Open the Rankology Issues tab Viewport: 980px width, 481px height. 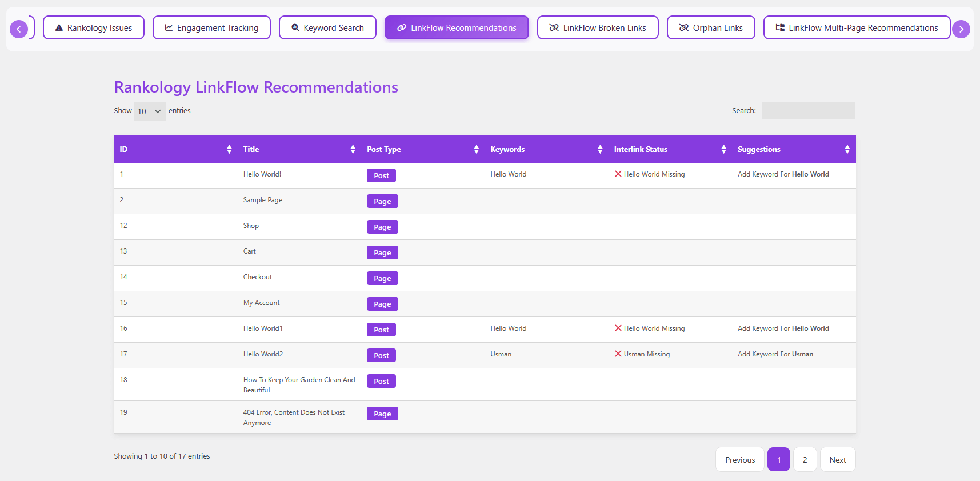(94, 28)
